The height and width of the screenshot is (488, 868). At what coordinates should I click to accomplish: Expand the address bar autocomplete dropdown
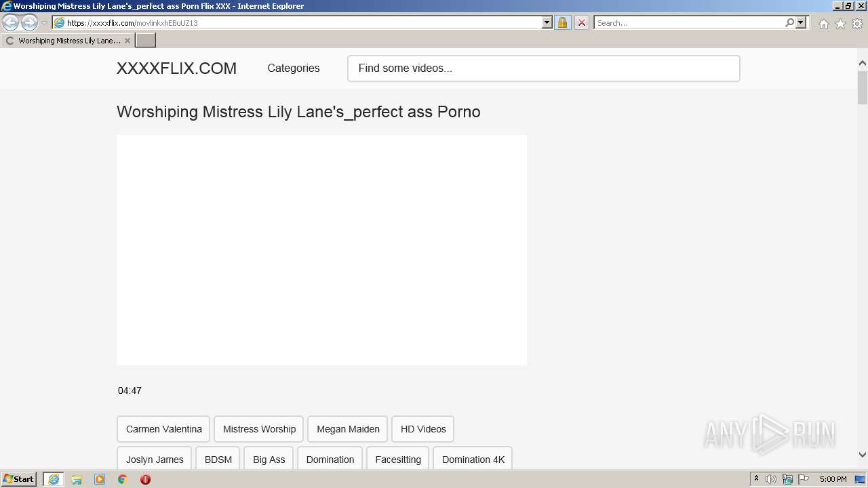547,22
